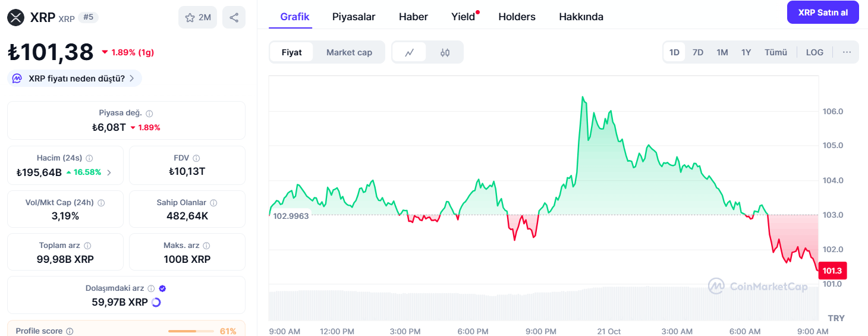Click info icon next to Vol/Mkt Cap (24h)
Screen dimensions: 868x336
point(101,203)
